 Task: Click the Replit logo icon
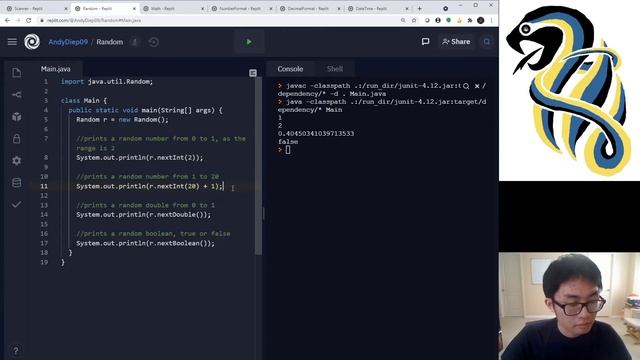32,42
